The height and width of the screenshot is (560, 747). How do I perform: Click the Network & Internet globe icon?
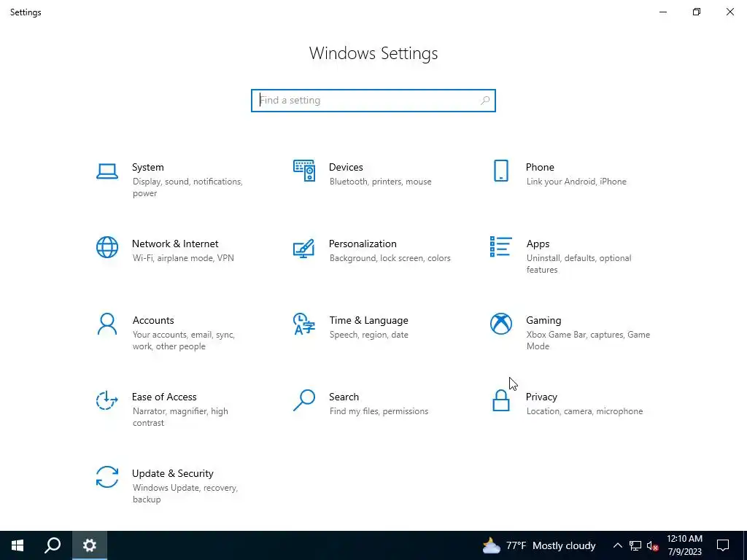[107, 247]
